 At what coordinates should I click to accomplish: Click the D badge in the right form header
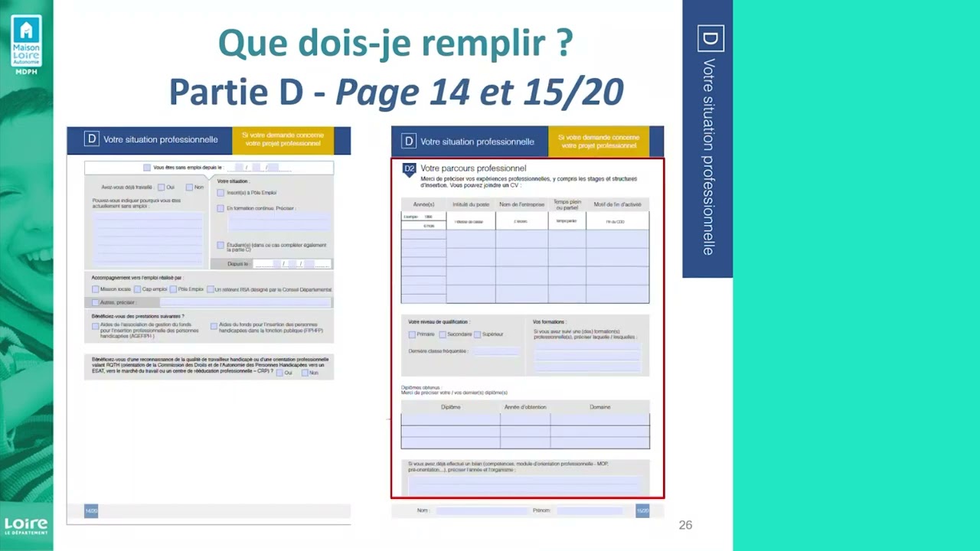point(409,142)
